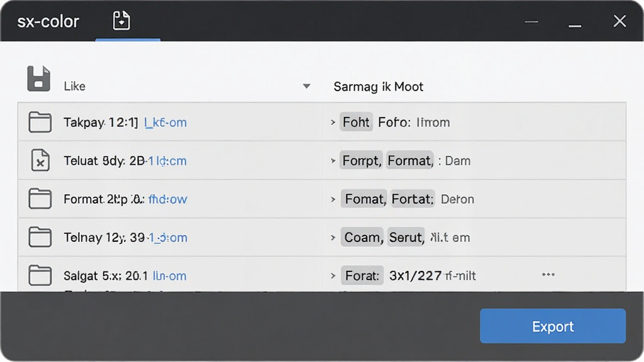Open the Like dropdown arrow
Viewport: 644px width, 362px height.
coord(306,86)
